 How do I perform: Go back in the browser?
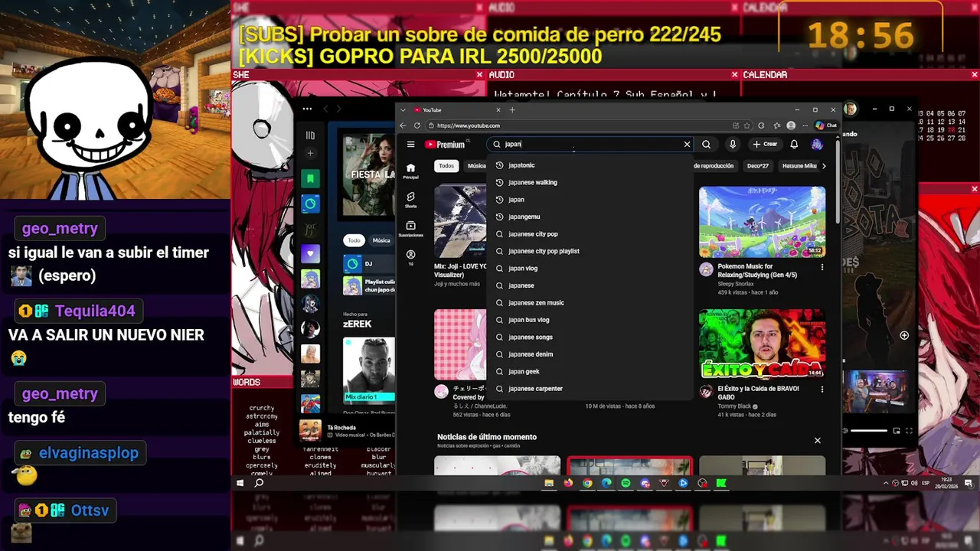pyautogui.click(x=403, y=126)
